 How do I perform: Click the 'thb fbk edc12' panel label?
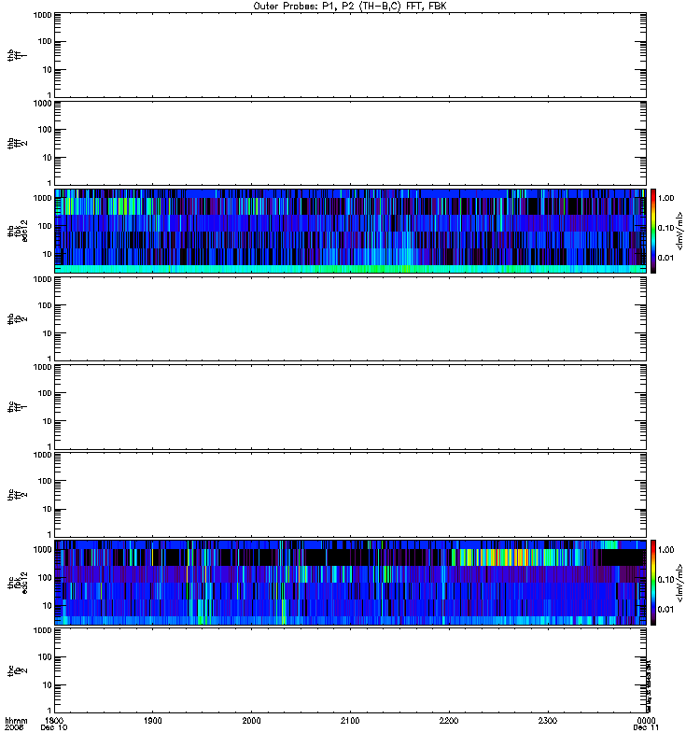17,231
